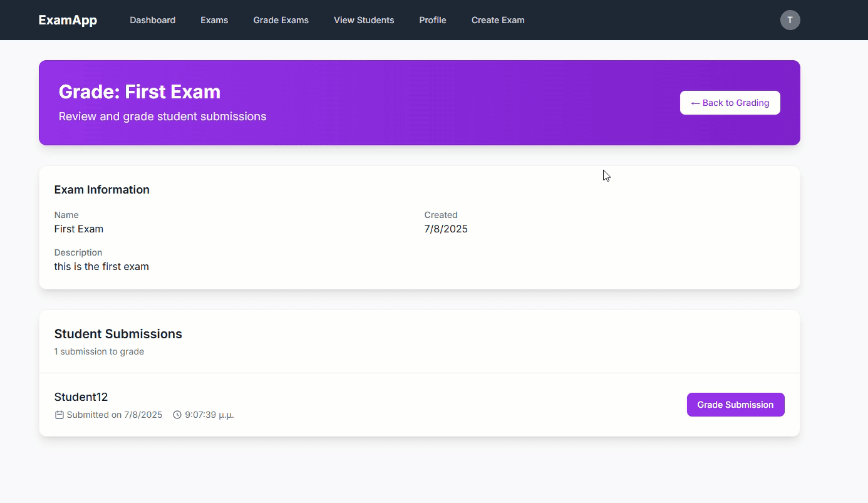Click the calendar icon beside Submitted on
The width and height of the screenshot is (868, 503).
tap(59, 415)
